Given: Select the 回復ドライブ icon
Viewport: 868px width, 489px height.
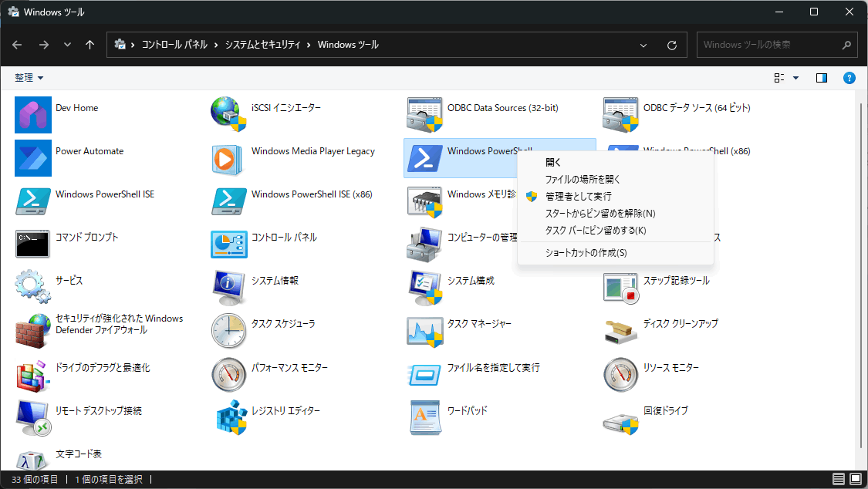Looking at the screenshot, I should pyautogui.click(x=620, y=423).
